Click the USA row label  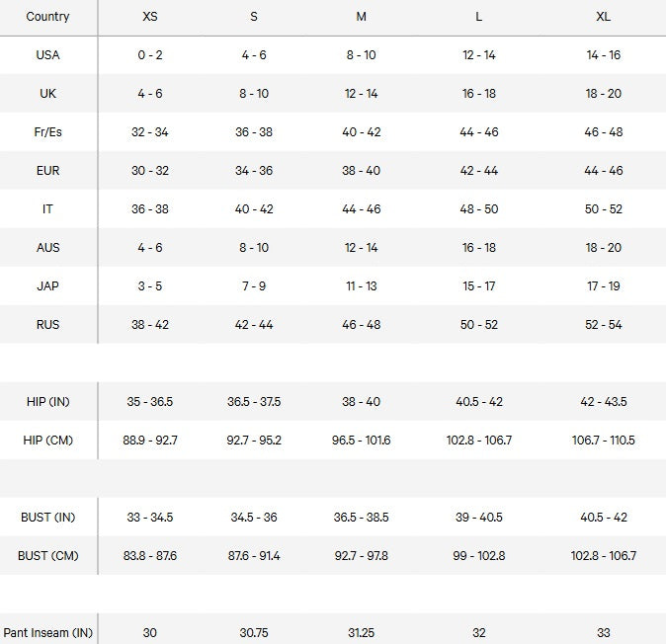click(47, 55)
